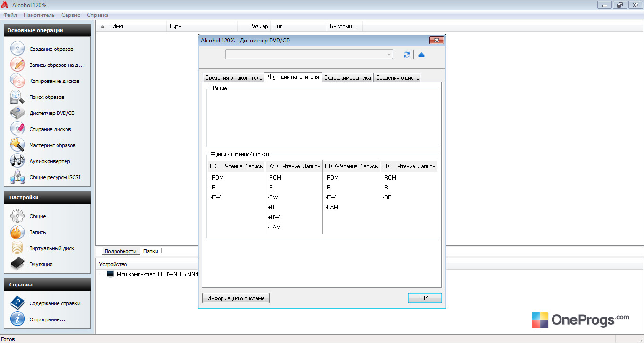Click the Готов status bar text
Screen dimensions: 644x343
[8, 339]
